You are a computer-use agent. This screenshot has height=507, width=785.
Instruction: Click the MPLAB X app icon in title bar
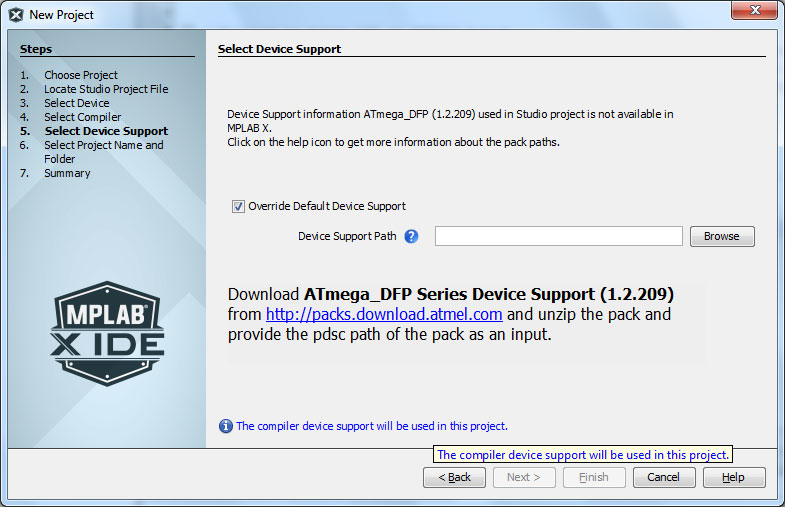coord(16,15)
